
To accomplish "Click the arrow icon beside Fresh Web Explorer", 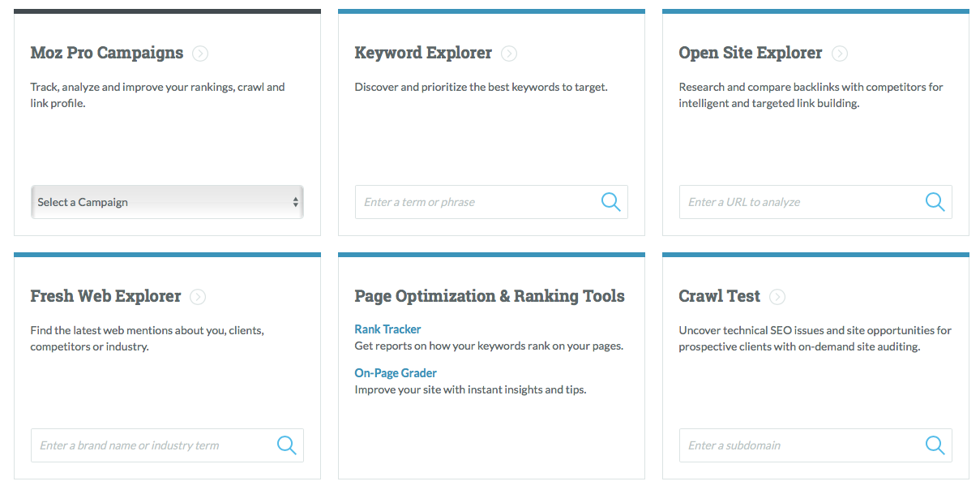I will point(198,297).
